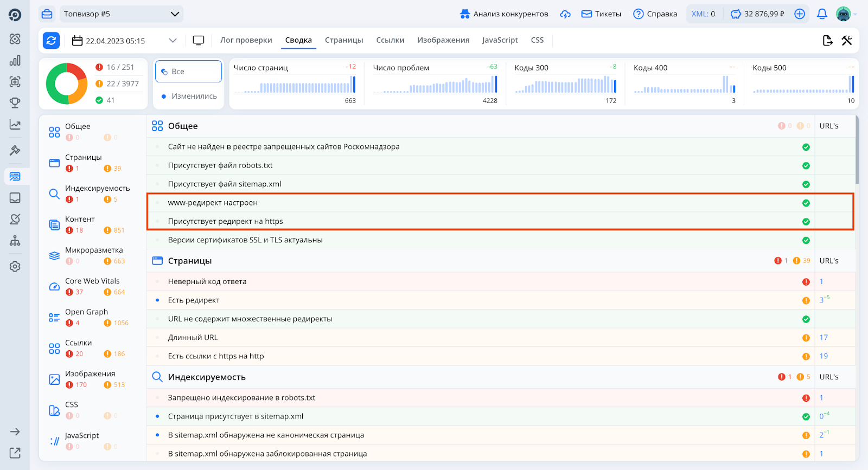Screen dimensions: 868x470
Task: Select the "Все" filter option
Action: [188, 72]
